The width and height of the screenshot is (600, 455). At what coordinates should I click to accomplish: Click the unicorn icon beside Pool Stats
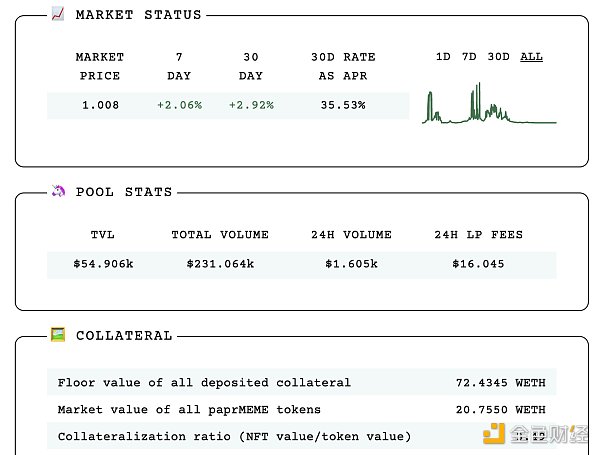pyautogui.click(x=57, y=191)
